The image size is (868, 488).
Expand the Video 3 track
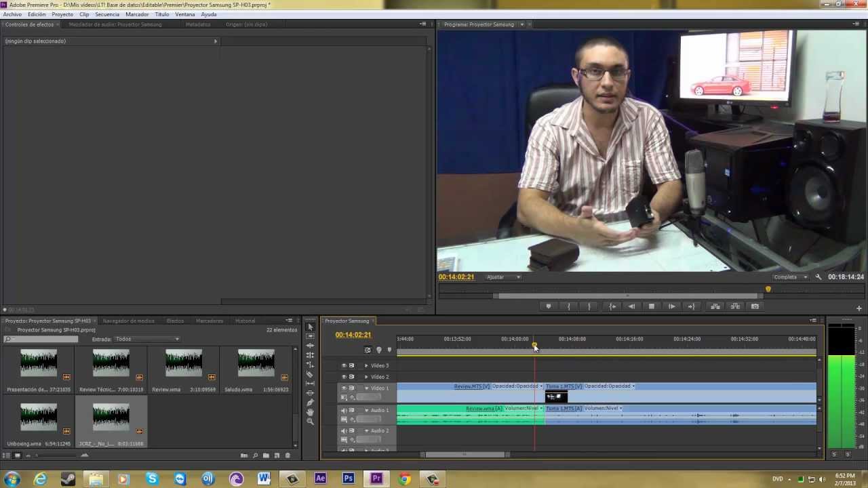(x=366, y=365)
